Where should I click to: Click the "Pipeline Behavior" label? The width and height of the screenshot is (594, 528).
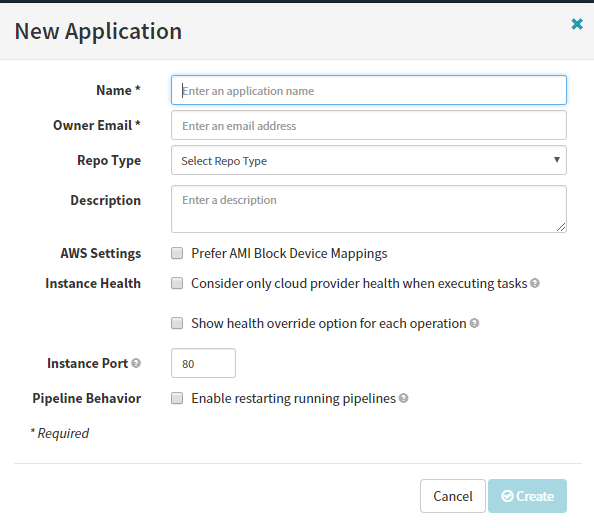point(87,398)
